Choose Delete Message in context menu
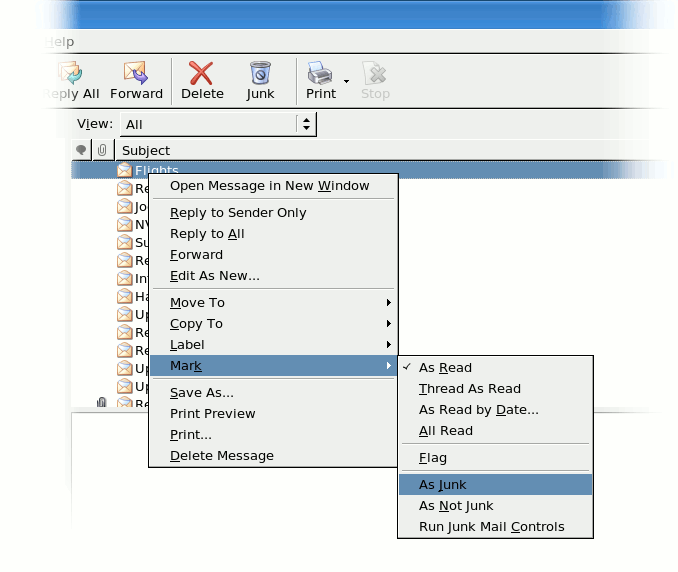The height and width of the screenshot is (572, 678). pyautogui.click(x=222, y=455)
